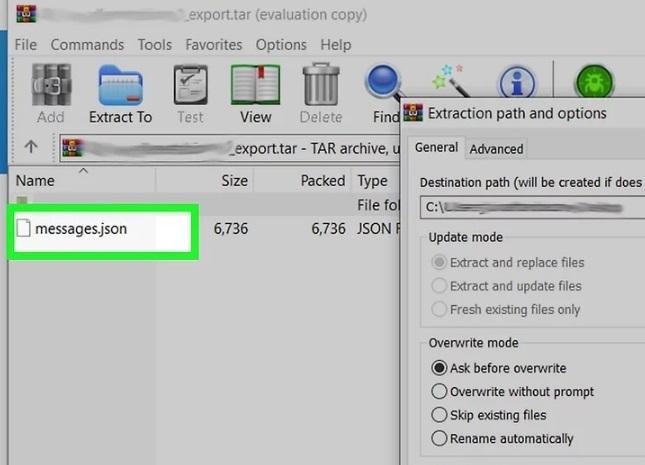Sort by the Packed column header
Image resolution: width=645 pixels, height=465 pixels.
coord(302,180)
